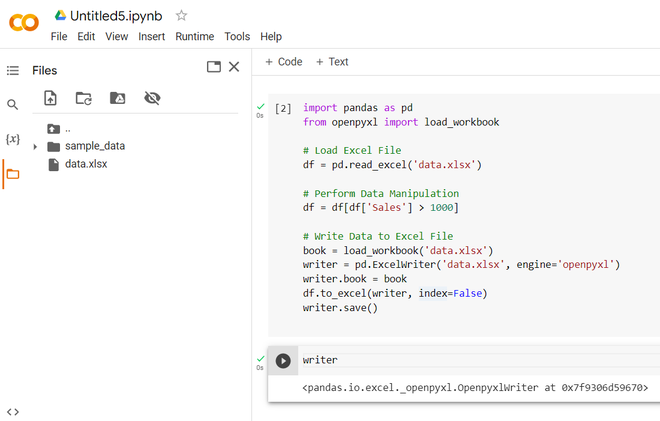Screen dimensions: 660x421
Task: Mount Google Drive from Files toolbar
Action: pyautogui.click(x=118, y=98)
